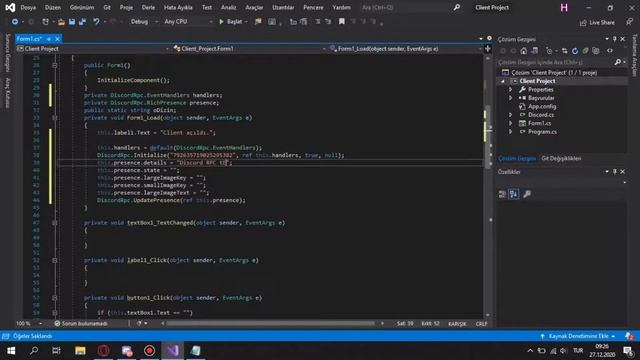Open the Düzen menu
The image size is (640, 360).
click(x=53, y=7)
